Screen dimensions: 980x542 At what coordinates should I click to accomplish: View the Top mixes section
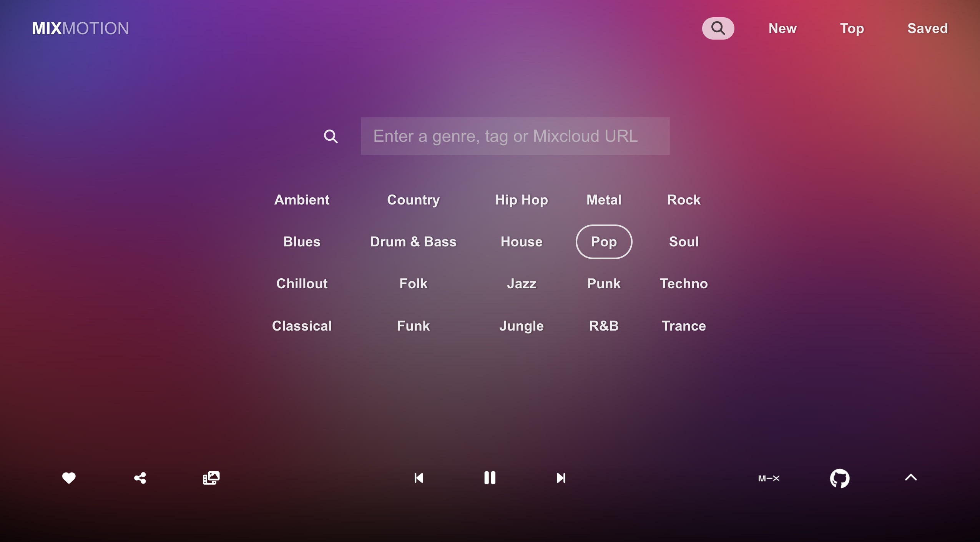(852, 28)
